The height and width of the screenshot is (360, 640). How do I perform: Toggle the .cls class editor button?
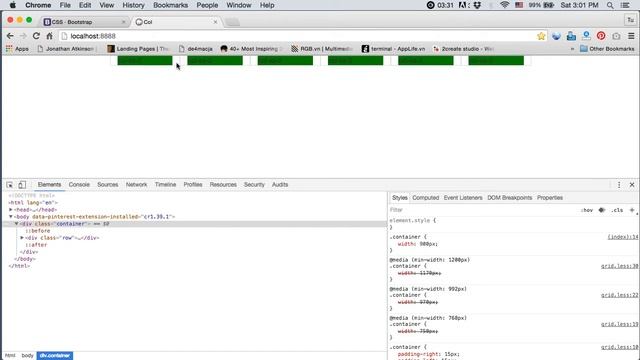coord(617,210)
